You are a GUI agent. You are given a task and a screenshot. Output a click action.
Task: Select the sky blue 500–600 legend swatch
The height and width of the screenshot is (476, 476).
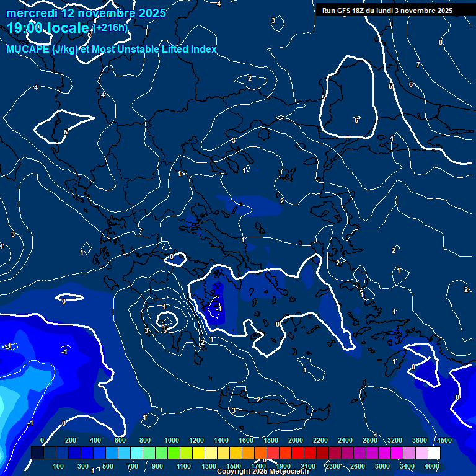pyautogui.click(x=112, y=452)
